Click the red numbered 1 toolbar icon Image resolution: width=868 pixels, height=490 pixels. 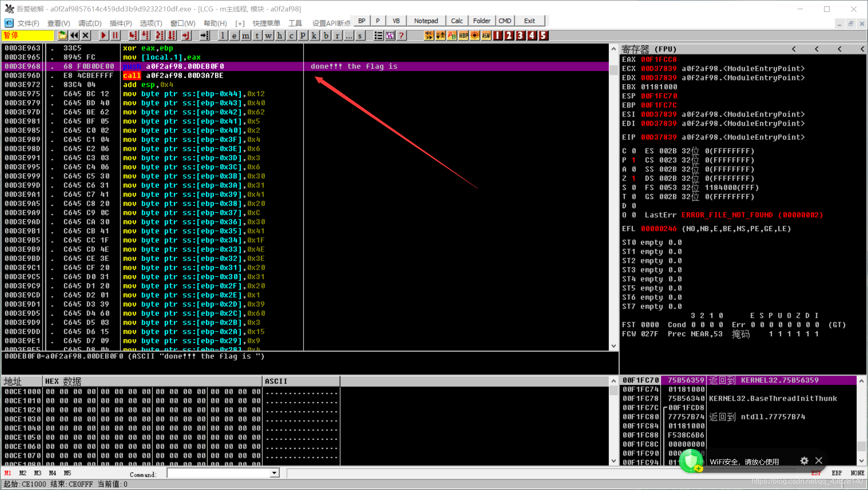(x=498, y=36)
